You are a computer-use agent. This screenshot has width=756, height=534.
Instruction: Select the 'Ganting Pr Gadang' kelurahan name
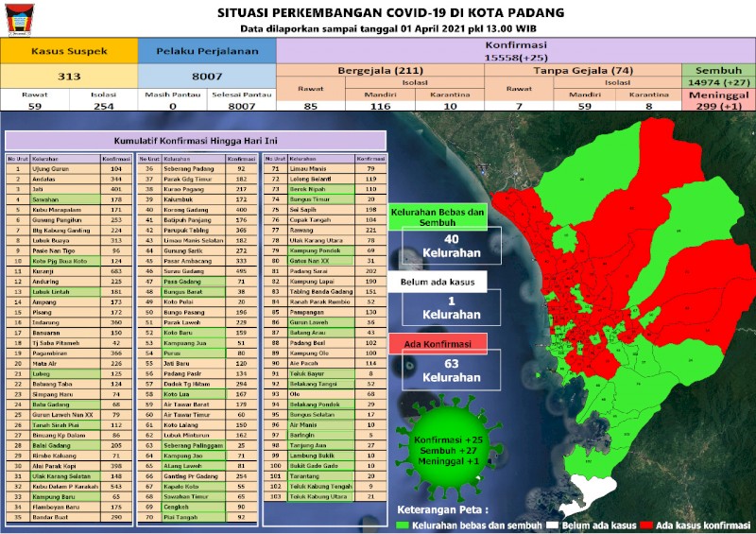[191, 476]
